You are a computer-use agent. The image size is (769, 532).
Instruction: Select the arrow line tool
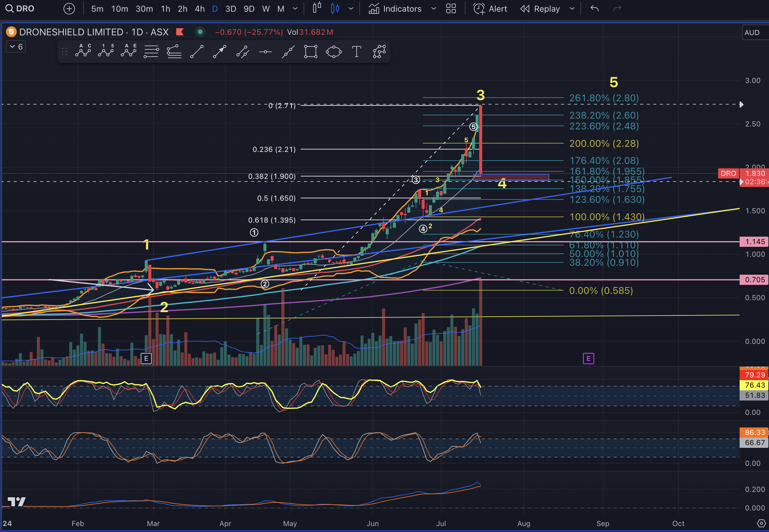[219, 52]
